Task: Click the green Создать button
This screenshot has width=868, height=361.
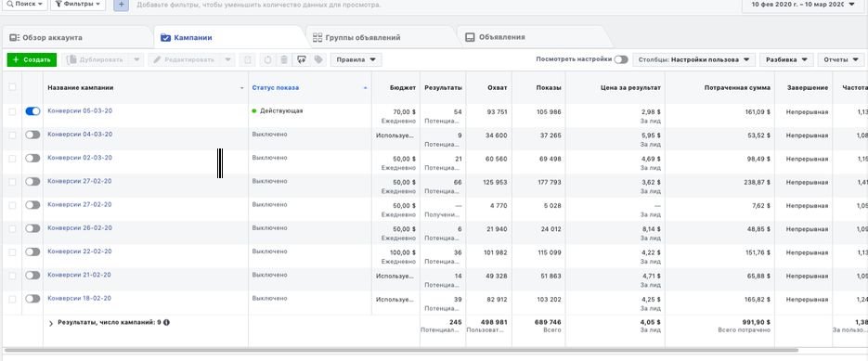Action: tap(32, 59)
